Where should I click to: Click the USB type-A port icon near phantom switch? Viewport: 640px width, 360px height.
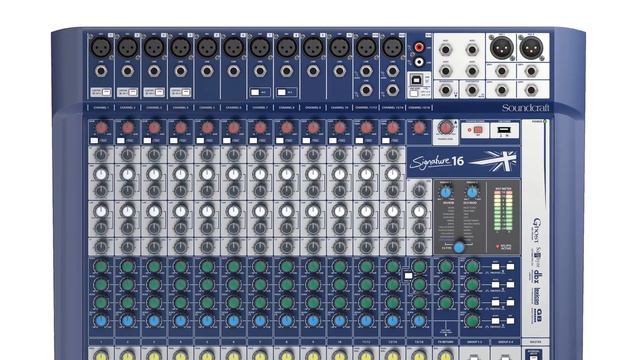pos(504,130)
